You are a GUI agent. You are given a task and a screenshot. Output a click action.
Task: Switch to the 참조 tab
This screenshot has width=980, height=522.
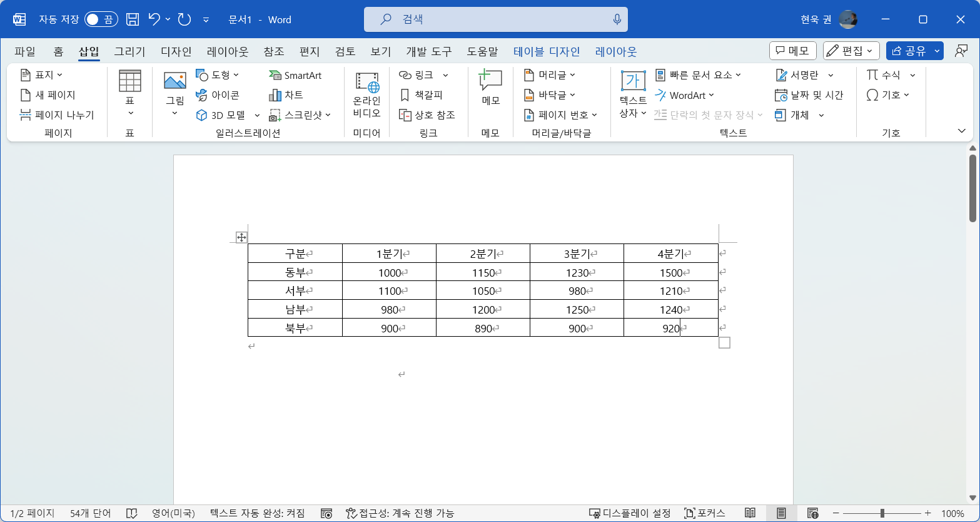(x=274, y=51)
